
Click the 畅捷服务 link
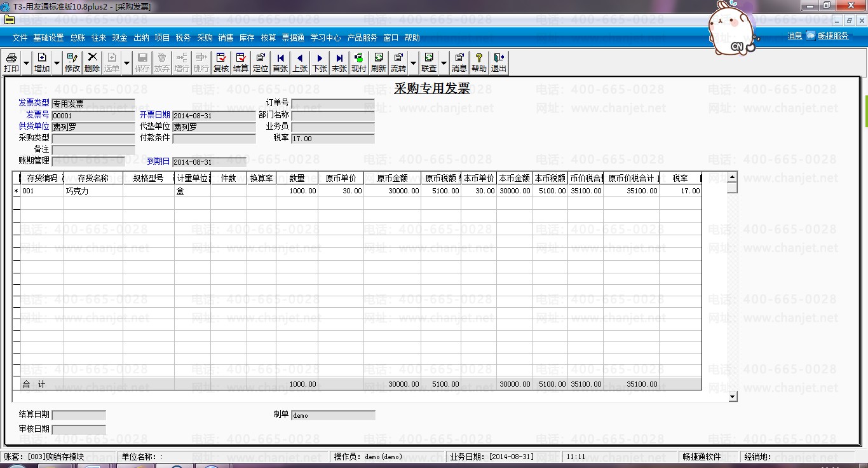tap(833, 36)
